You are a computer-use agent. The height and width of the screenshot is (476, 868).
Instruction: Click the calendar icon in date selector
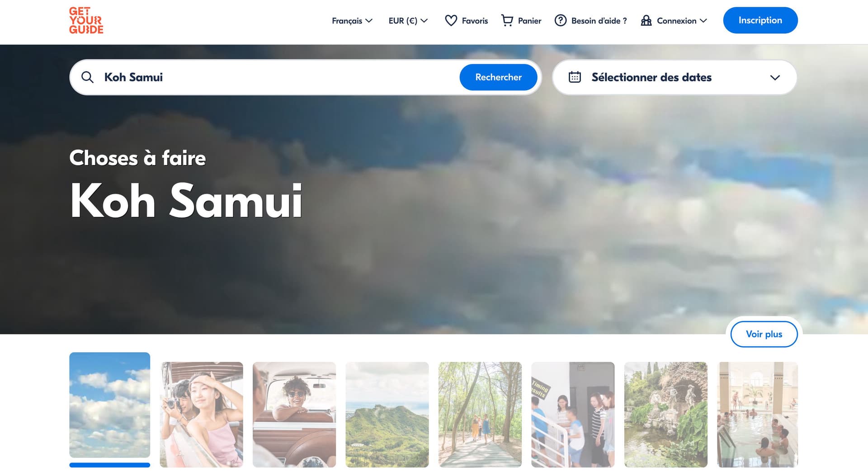click(x=575, y=77)
